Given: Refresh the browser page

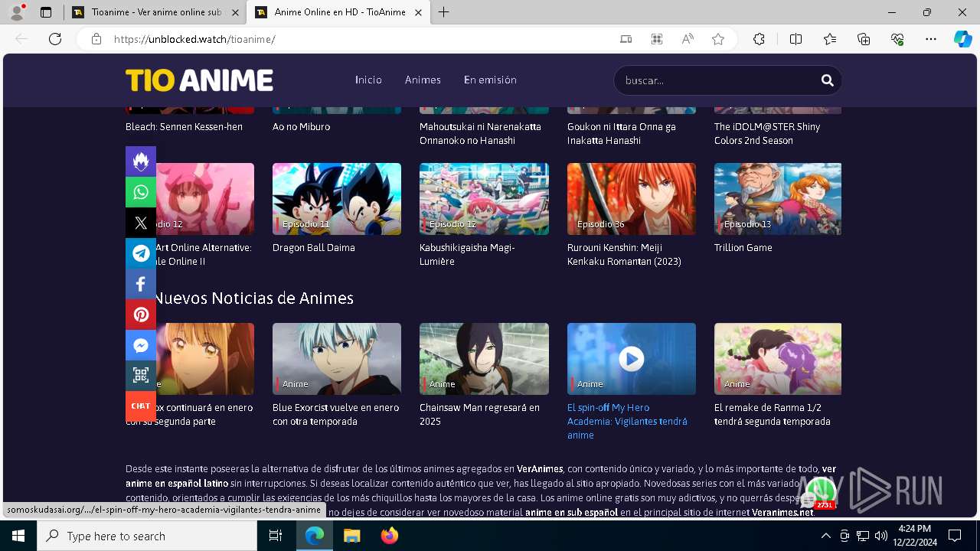Looking at the screenshot, I should click(x=55, y=39).
